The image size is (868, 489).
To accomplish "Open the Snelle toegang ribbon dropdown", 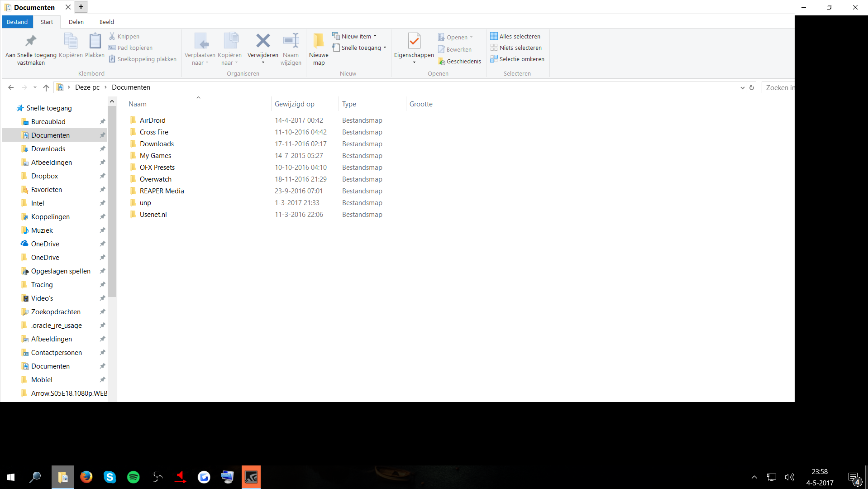I will coord(359,48).
